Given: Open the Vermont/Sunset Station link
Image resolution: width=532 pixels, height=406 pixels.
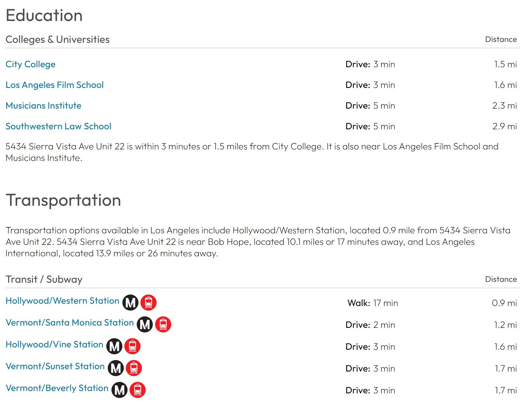Looking at the screenshot, I should [x=55, y=366].
